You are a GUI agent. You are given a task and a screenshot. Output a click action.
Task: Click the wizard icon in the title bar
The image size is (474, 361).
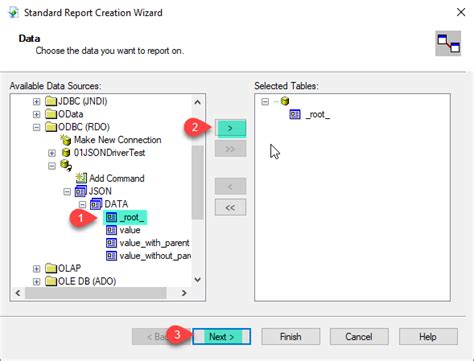(14, 13)
